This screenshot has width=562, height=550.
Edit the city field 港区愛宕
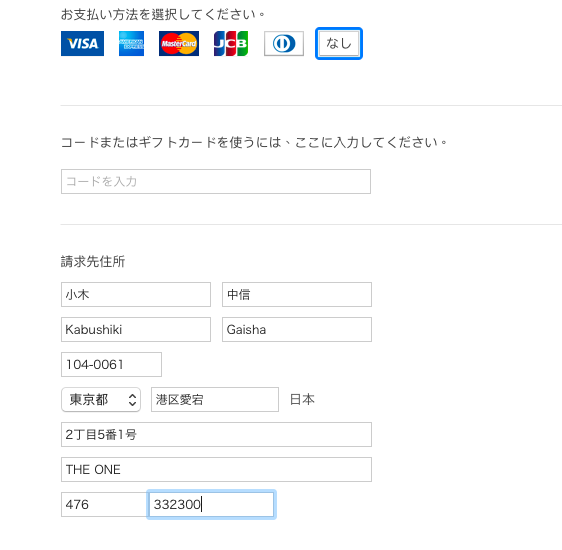pos(215,400)
